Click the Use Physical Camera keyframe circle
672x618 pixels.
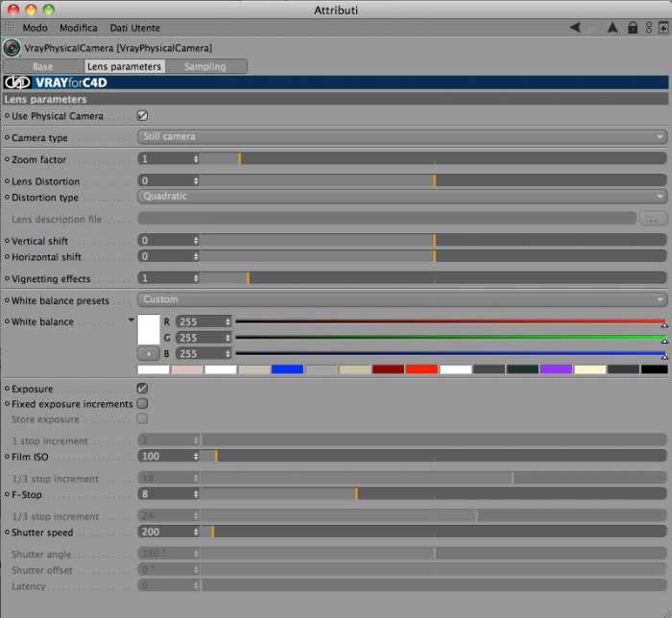click(x=7, y=115)
